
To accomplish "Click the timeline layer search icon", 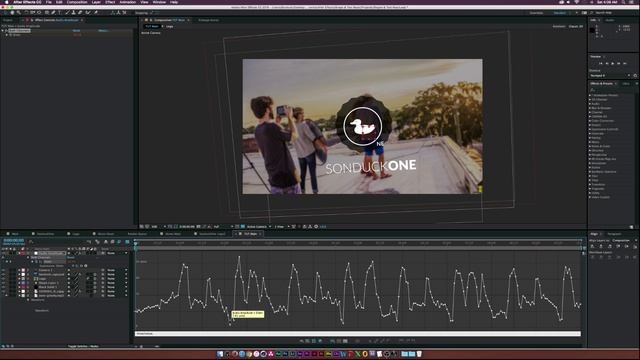I will pyautogui.click(x=31, y=242).
